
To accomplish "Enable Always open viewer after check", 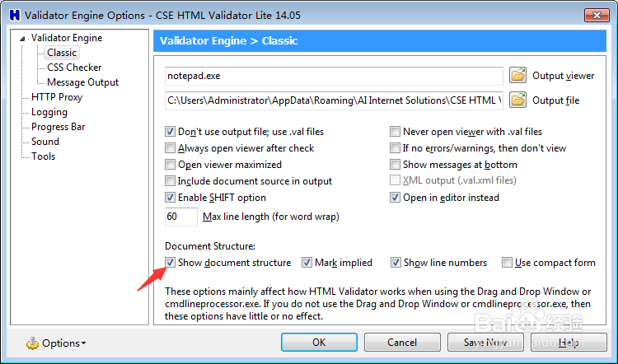I will tap(171, 148).
